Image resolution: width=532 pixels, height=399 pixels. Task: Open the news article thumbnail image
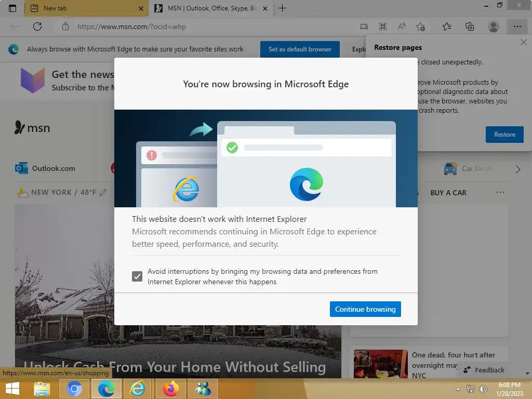coord(381,364)
